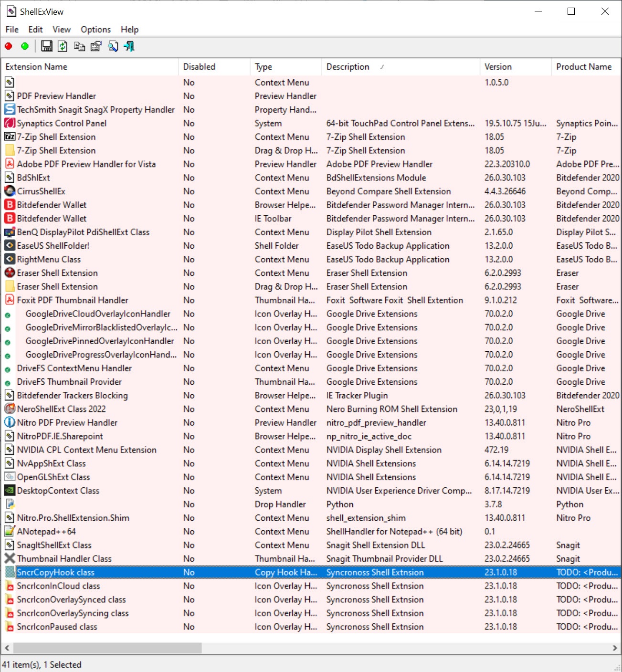The image size is (622, 672).
Task: Select the Bitdefender Trackers Blocking row
Action: [x=311, y=395]
